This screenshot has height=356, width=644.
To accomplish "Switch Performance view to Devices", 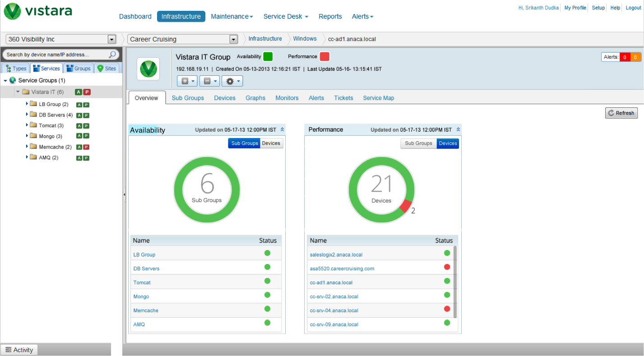I will 448,143.
